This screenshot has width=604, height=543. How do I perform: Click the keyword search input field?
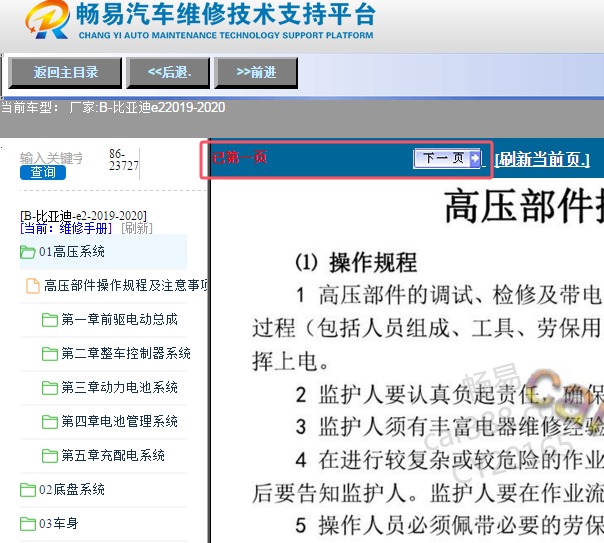pos(52,158)
